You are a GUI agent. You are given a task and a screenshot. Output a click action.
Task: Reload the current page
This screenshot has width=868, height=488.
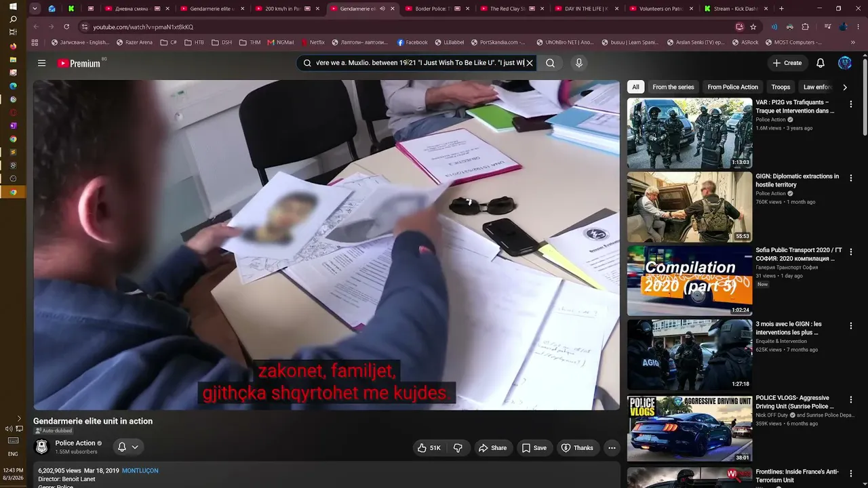pyautogui.click(x=66, y=27)
